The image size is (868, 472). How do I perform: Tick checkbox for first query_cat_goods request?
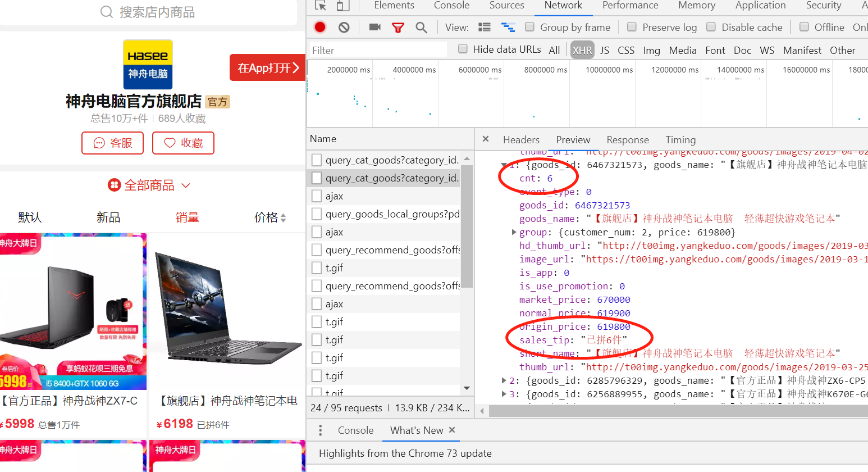[317, 160]
